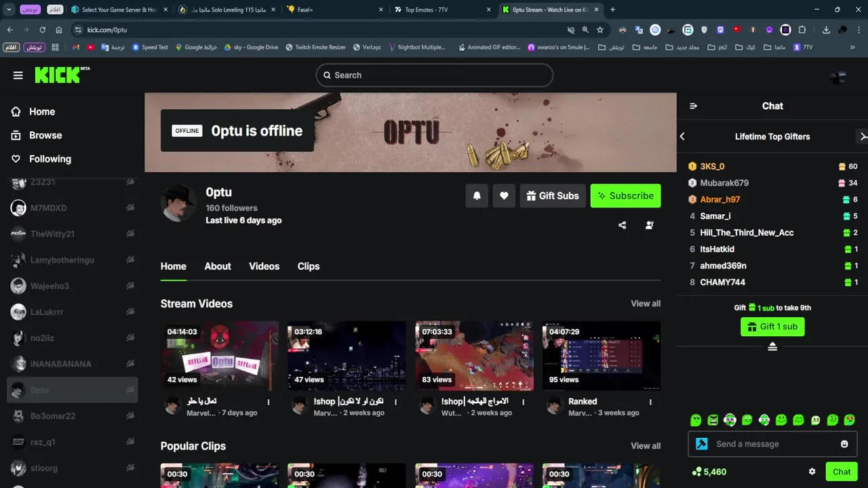Click the 5,460 channel points balance

[x=709, y=472]
